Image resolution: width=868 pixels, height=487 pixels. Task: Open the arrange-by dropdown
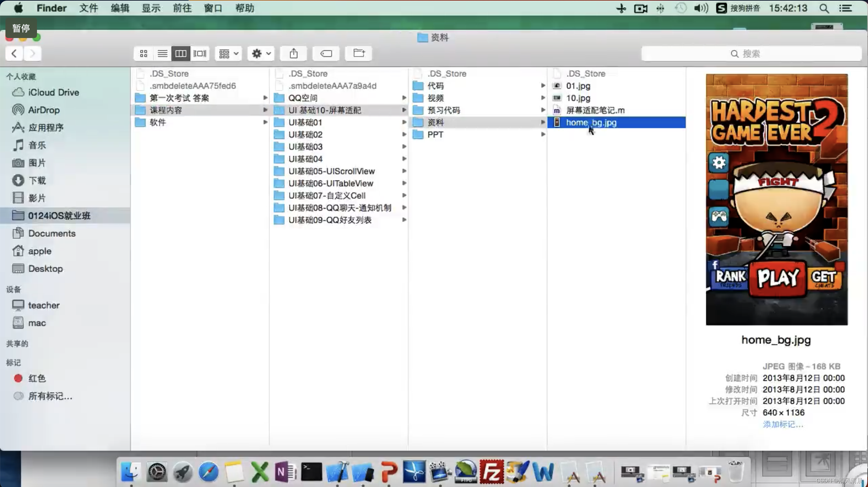(228, 54)
